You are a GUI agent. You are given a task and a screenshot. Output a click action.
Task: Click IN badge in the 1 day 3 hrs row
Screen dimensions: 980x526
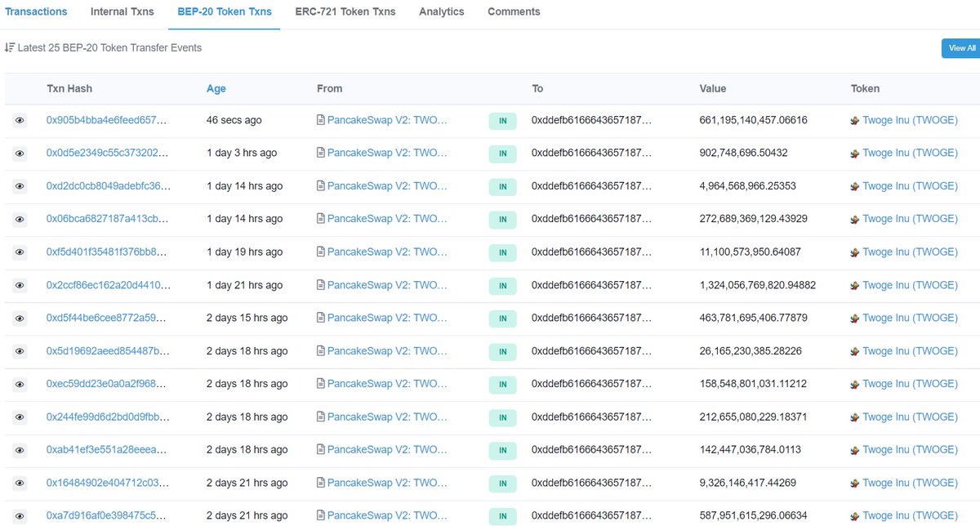click(503, 154)
